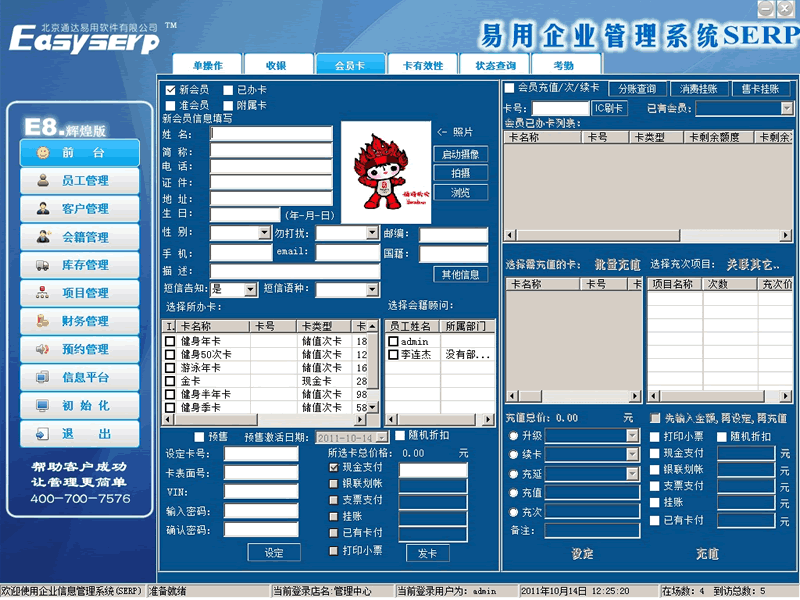Image resolution: width=800 pixels, height=600 pixels.
Task: Open the 性别 dropdown
Action: (264, 233)
